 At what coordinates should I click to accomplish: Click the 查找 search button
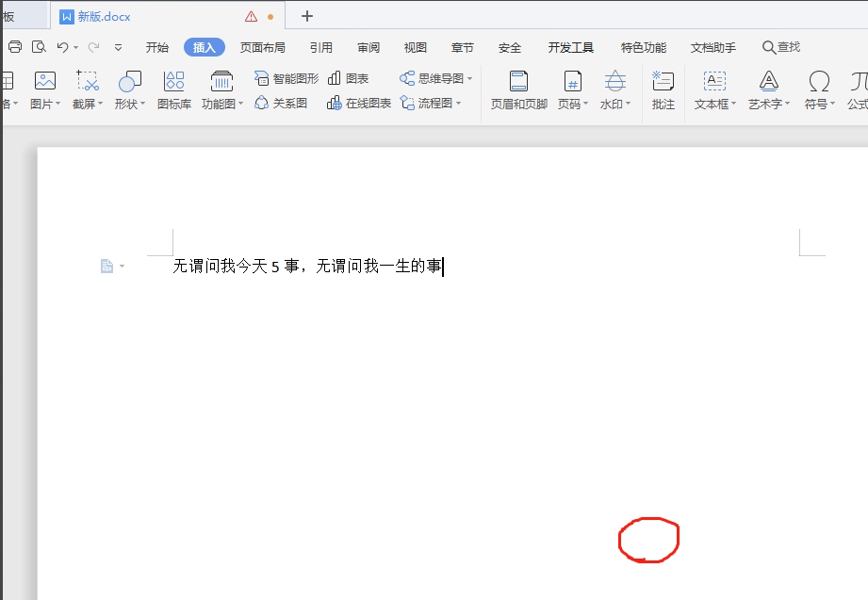pos(780,47)
